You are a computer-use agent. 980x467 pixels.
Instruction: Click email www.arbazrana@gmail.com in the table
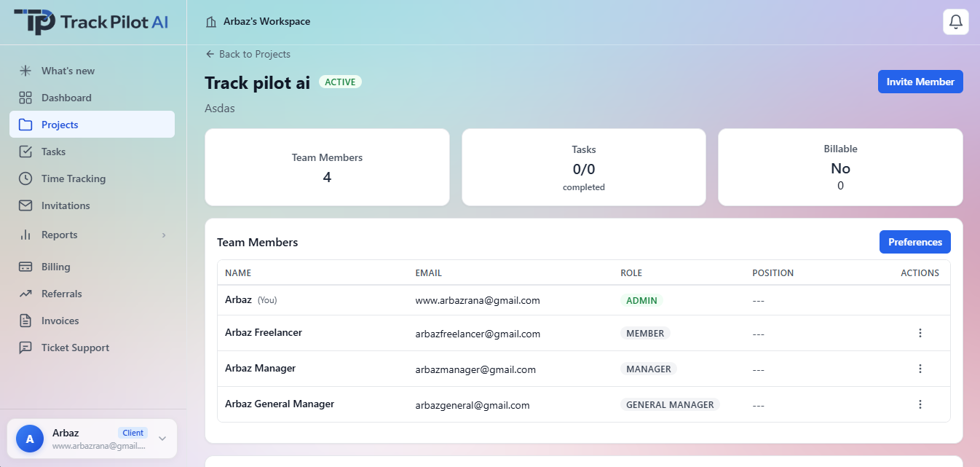click(x=478, y=300)
